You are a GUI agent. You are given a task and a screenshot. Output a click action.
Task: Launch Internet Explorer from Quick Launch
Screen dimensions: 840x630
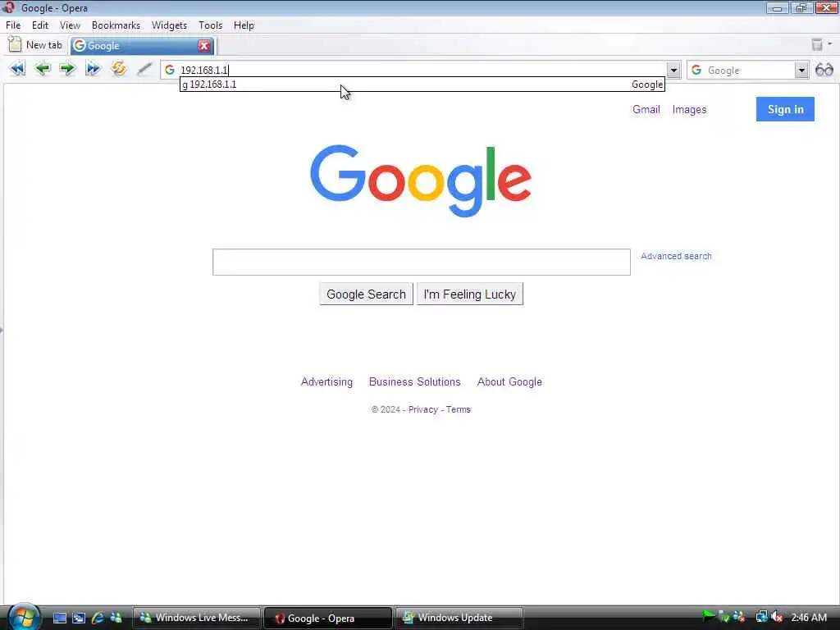pyautogui.click(x=98, y=618)
